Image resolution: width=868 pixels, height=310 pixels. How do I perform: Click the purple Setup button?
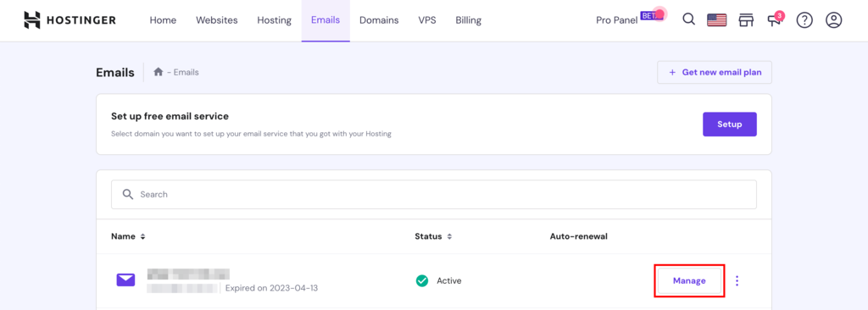(x=730, y=124)
